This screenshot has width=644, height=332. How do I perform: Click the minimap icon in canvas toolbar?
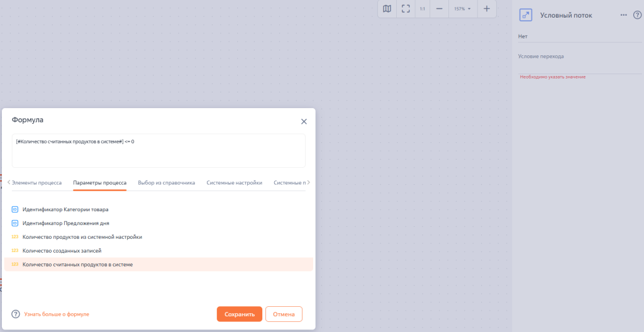pos(387,9)
